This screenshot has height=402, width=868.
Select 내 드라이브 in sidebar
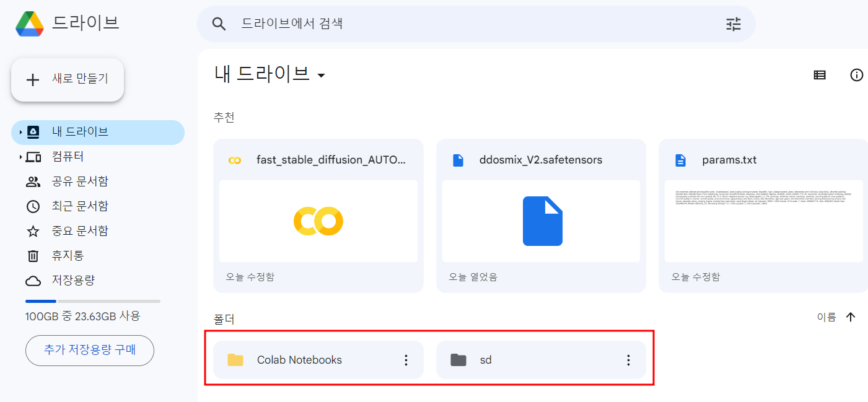[x=98, y=132]
